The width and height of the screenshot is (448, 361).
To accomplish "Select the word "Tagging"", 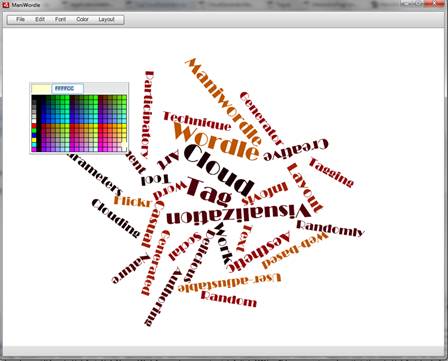I will 331,172.
